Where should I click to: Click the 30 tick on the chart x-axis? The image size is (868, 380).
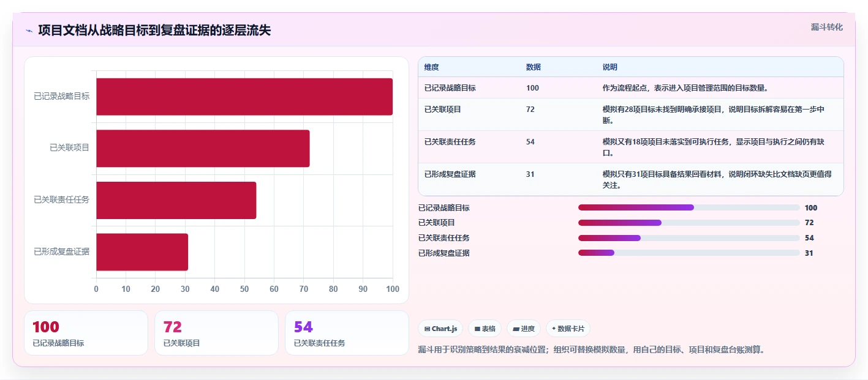click(x=185, y=289)
